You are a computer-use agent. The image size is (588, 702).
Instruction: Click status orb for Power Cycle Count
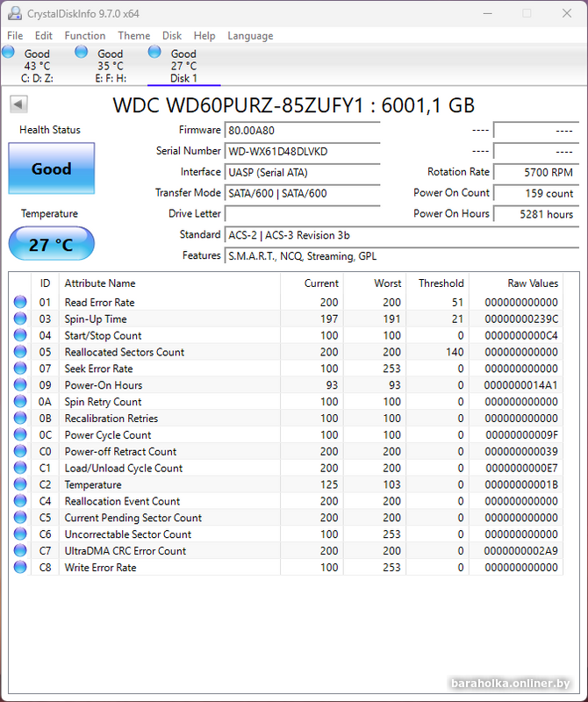click(20, 434)
